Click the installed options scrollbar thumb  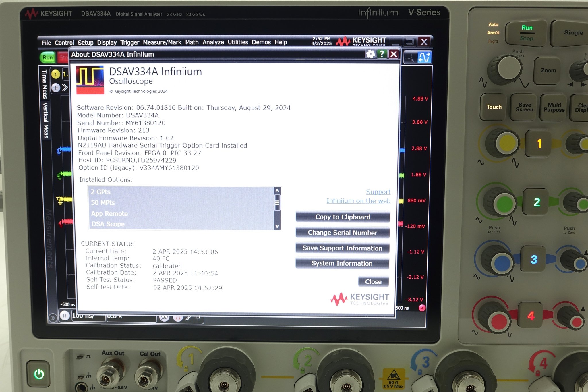pos(277,203)
